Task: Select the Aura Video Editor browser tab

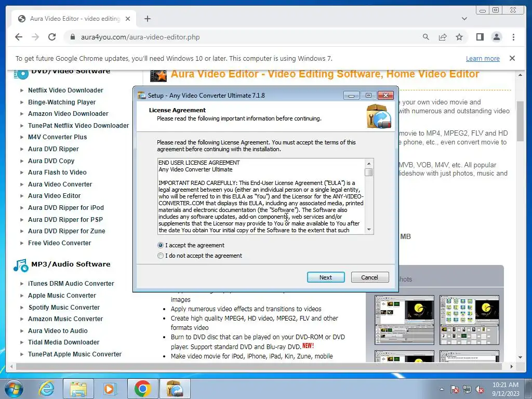Action: pos(74,19)
